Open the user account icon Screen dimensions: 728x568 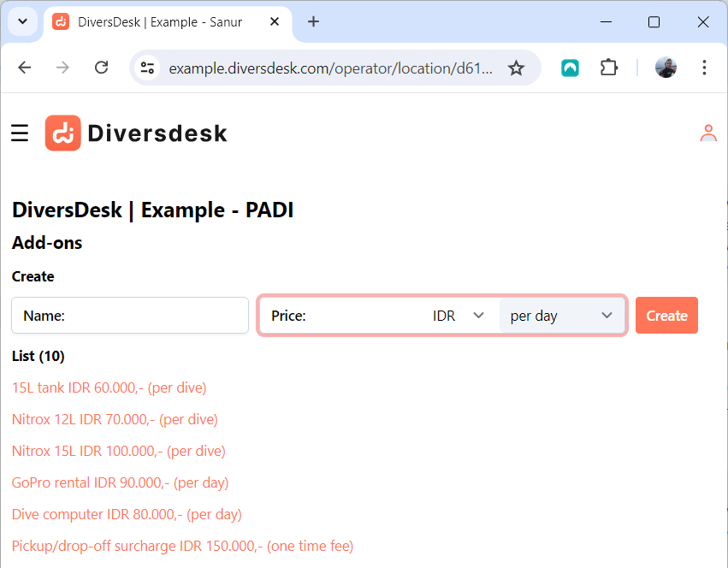(708, 133)
